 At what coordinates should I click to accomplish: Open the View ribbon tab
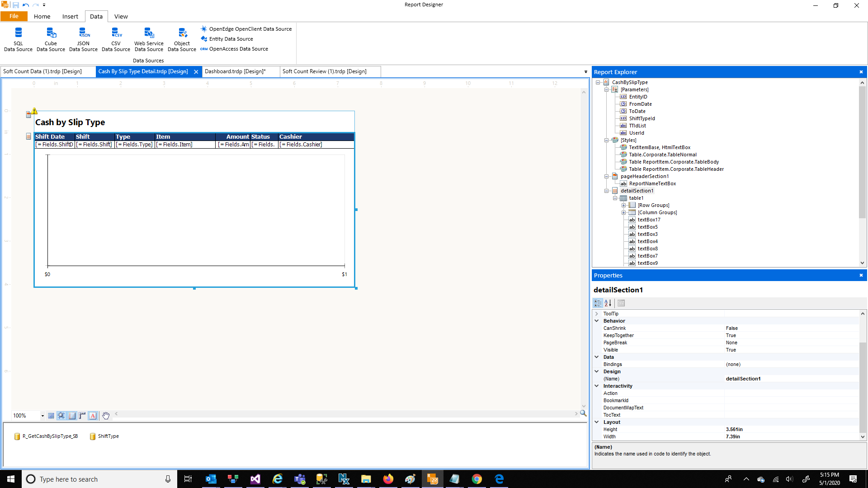tap(121, 16)
